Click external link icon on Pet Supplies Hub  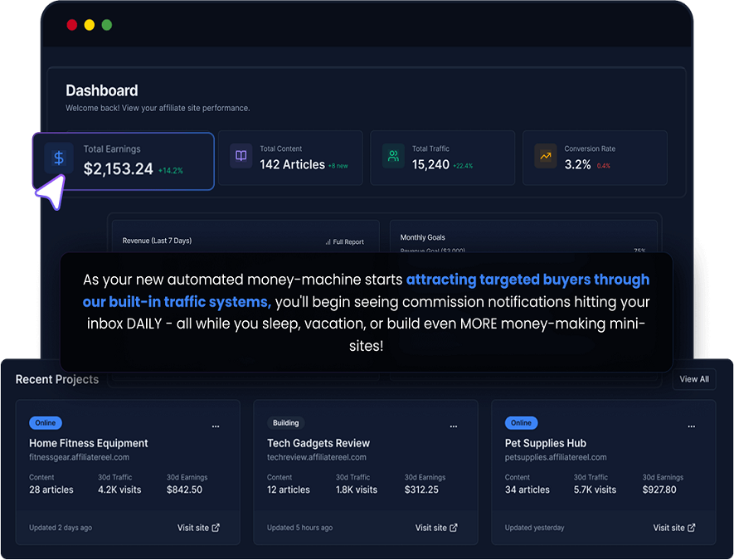click(x=692, y=528)
